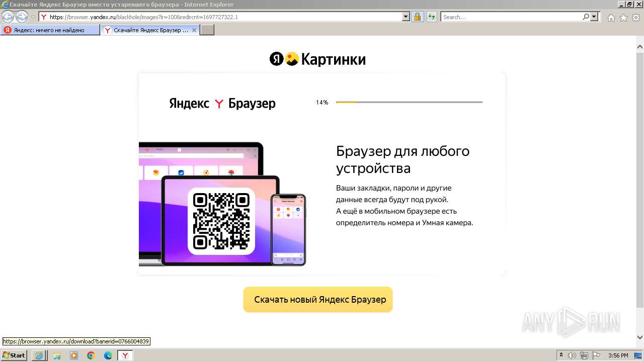This screenshot has width=644, height=362.
Task: Click 'Скачать новый Яндекс Браузер' button
Action: [318, 300]
